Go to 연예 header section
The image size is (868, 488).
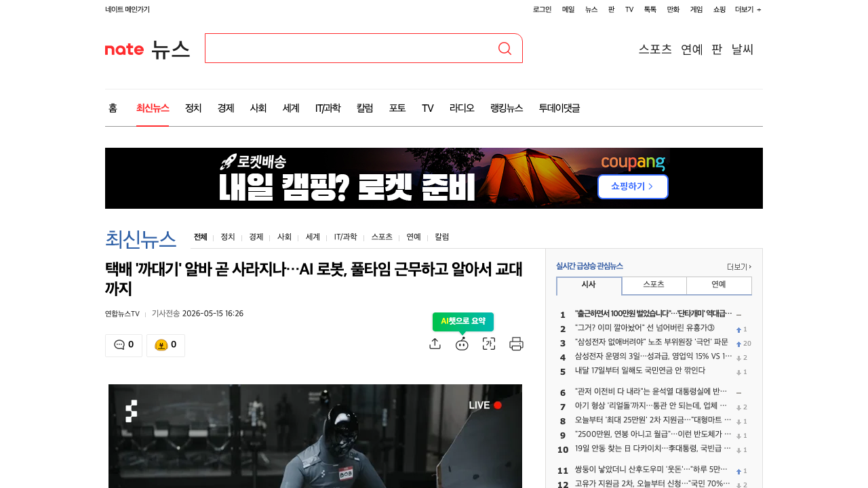click(x=692, y=49)
